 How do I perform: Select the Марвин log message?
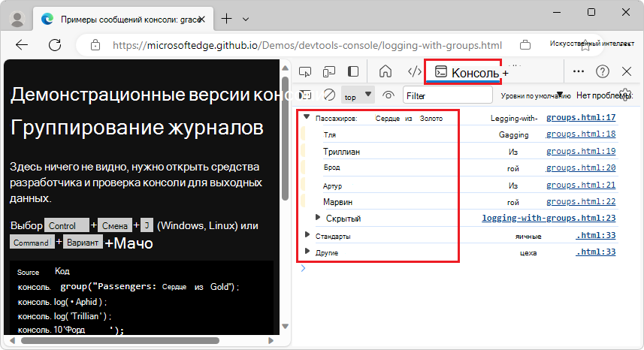[337, 202]
